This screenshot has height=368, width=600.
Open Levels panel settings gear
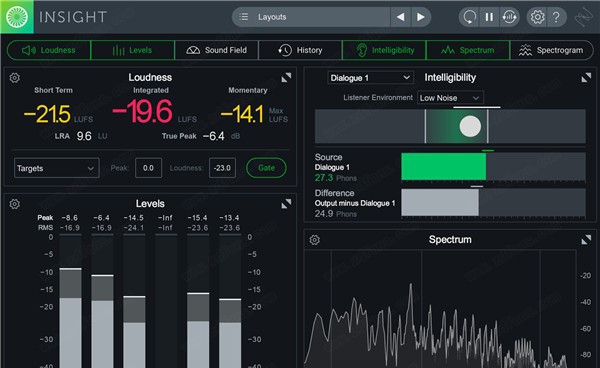15,204
